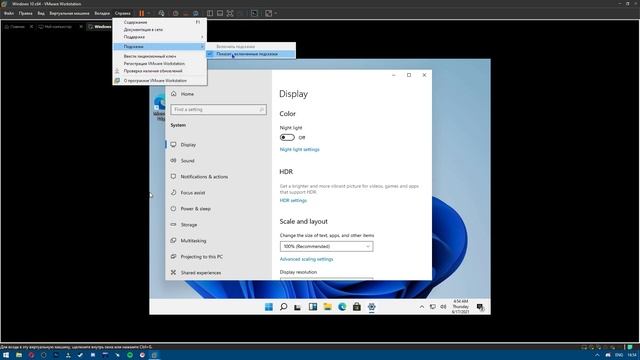640x360 pixels.
Task: Click the host taskbar ENG language indicator
Action: pos(619,355)
